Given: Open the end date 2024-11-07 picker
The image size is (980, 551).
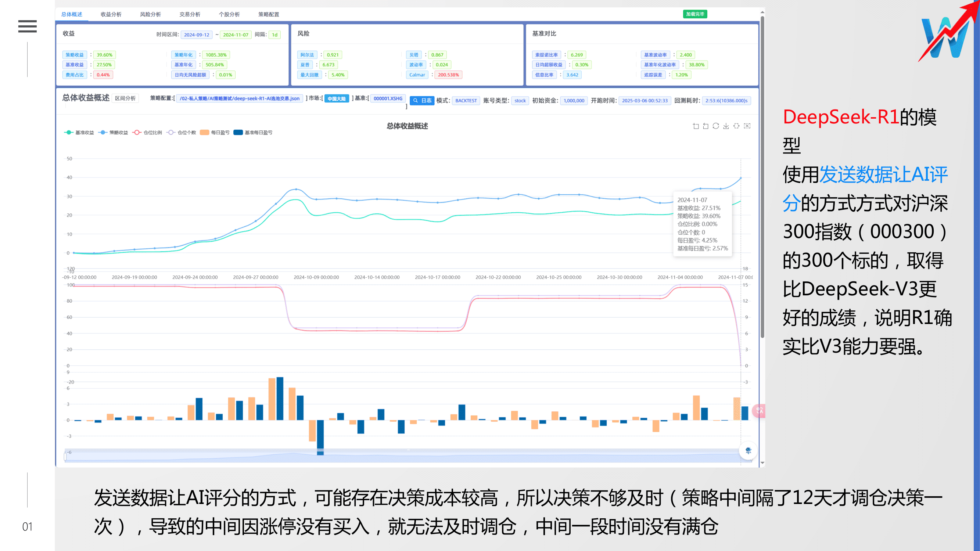Looking at the screenshot, I should [236, 35].
